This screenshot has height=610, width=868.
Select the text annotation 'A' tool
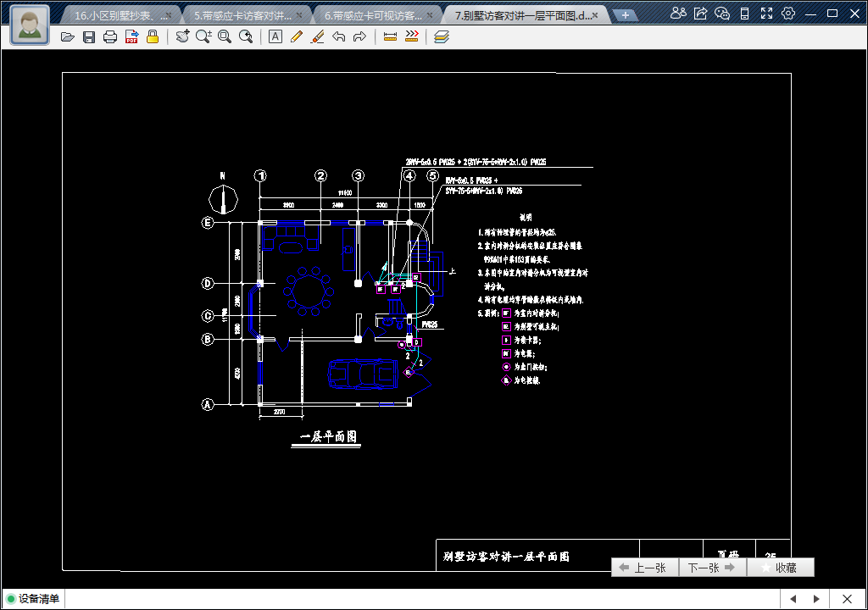[x=275, y=36]
